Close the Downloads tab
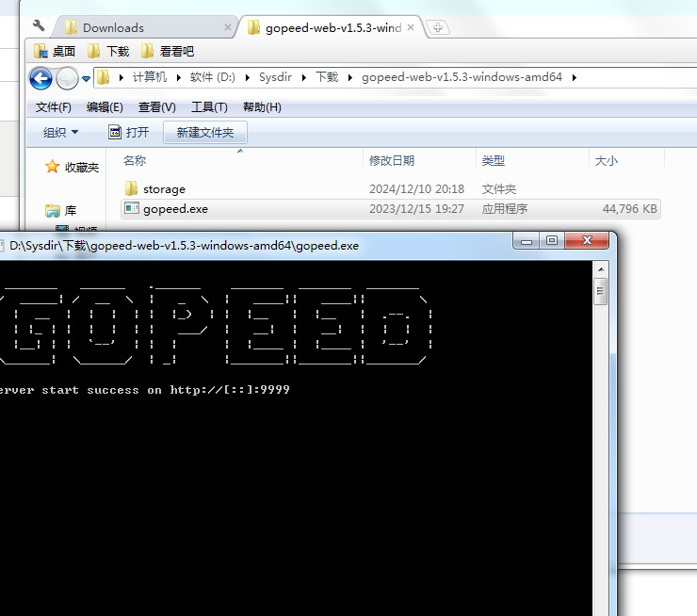This screenshot has height=616, width=697. [x=228, y=27]
